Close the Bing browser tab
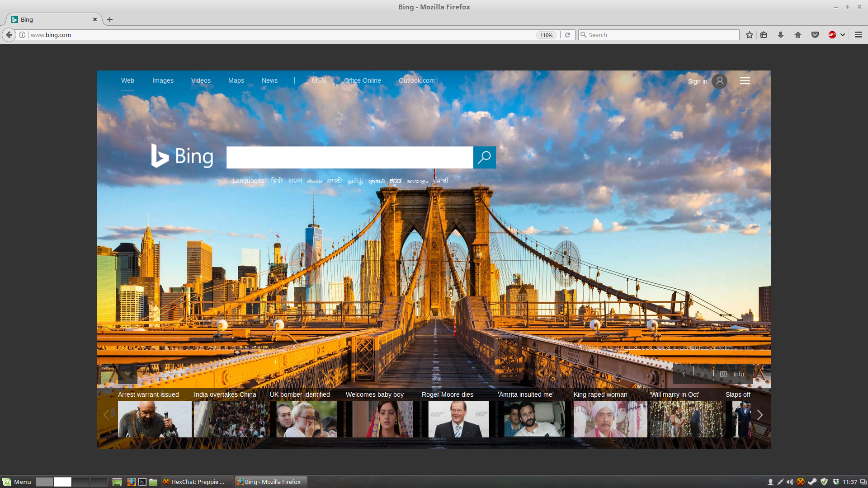The width and height of the screenshot is (868, 488). coord(95,19)
